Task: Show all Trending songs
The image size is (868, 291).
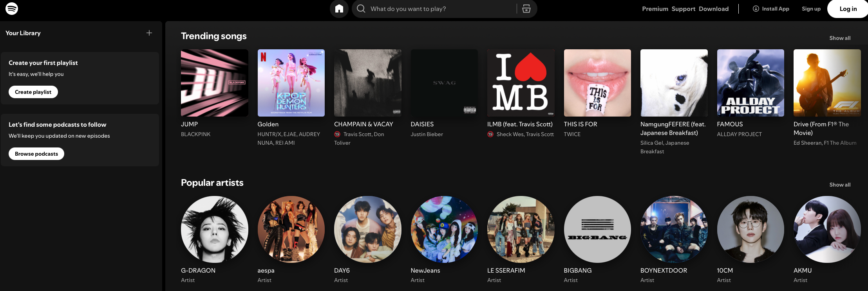Action: (x=840, y=38)
